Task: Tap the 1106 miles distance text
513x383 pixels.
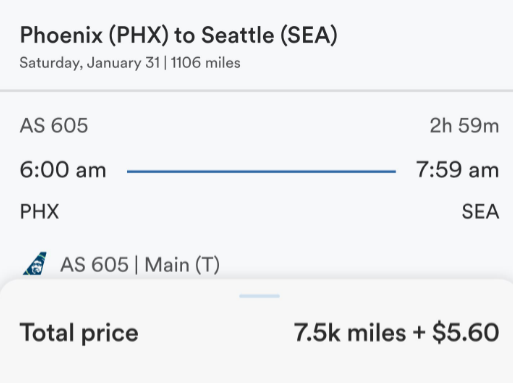Action: (206, 63)
